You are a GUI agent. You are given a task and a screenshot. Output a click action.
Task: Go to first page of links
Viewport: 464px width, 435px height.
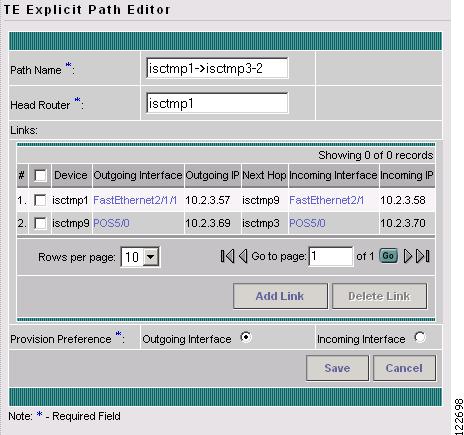pyautogui.click(x=227, y=256)
